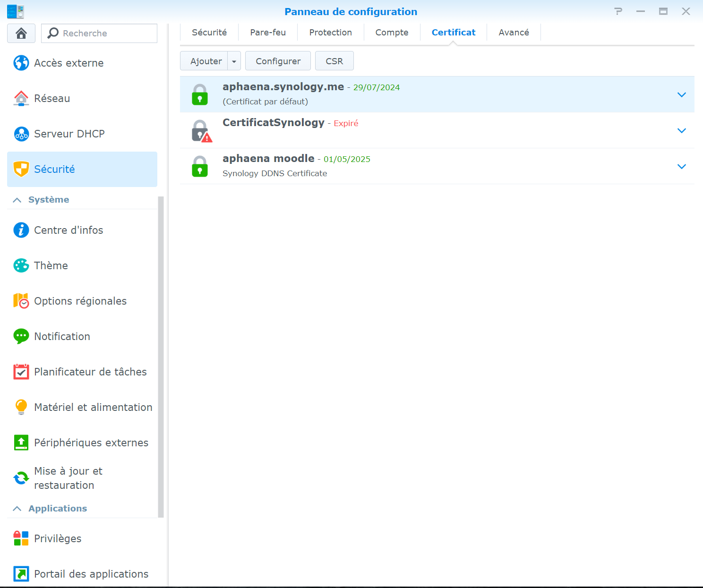This screenshot has height=588, width=703.
Task: Click the Centre d'infos icon
Action: tap(21, 230)
